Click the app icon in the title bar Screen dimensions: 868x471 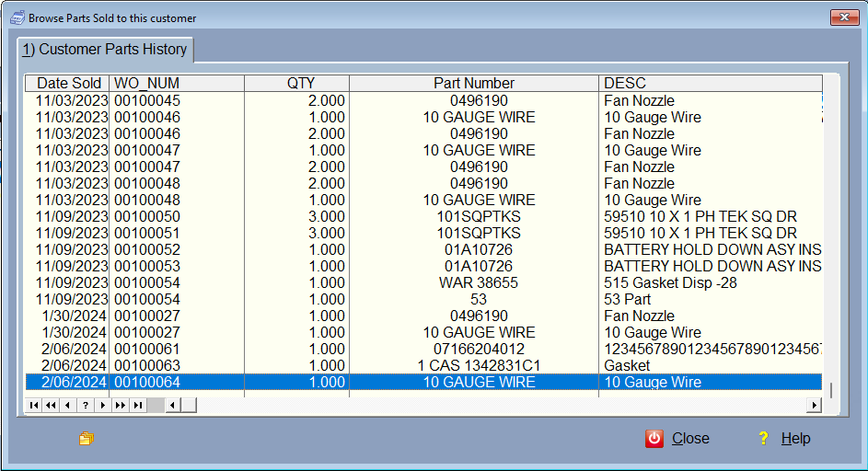[x=17, y=17]
